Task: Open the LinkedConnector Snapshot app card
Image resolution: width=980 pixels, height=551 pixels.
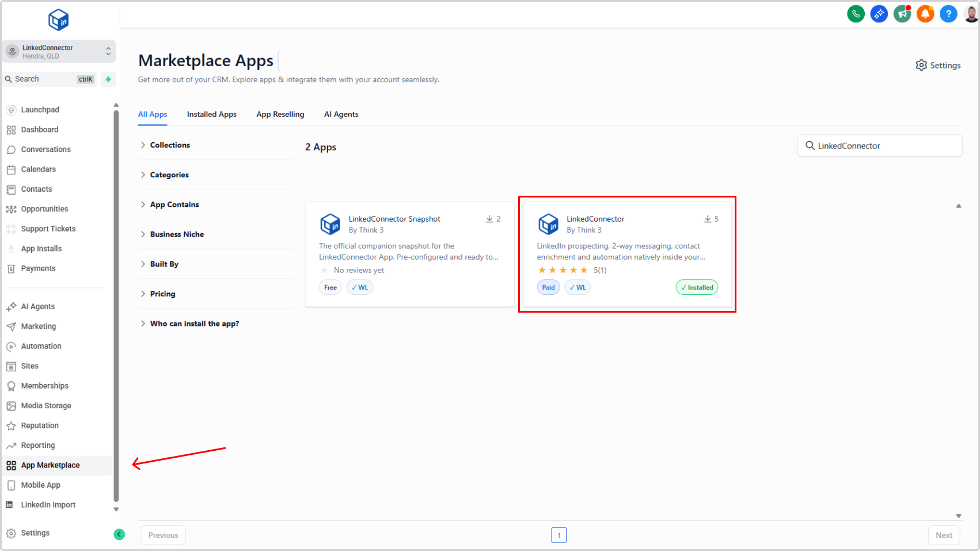Action: coord(409,253)
